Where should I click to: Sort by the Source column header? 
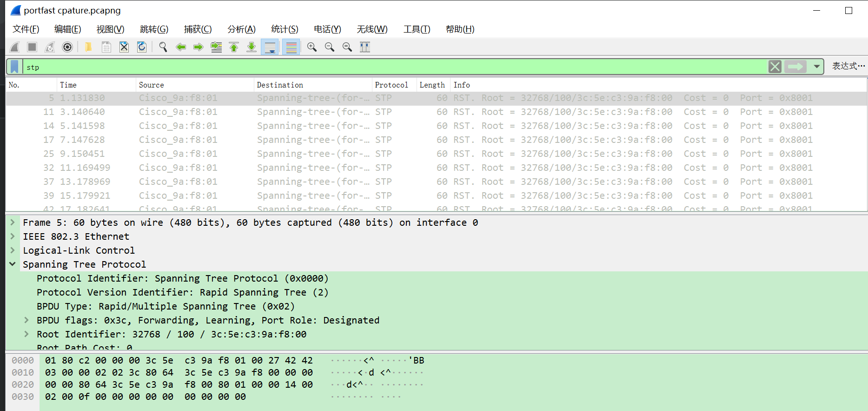pos(195,85)
